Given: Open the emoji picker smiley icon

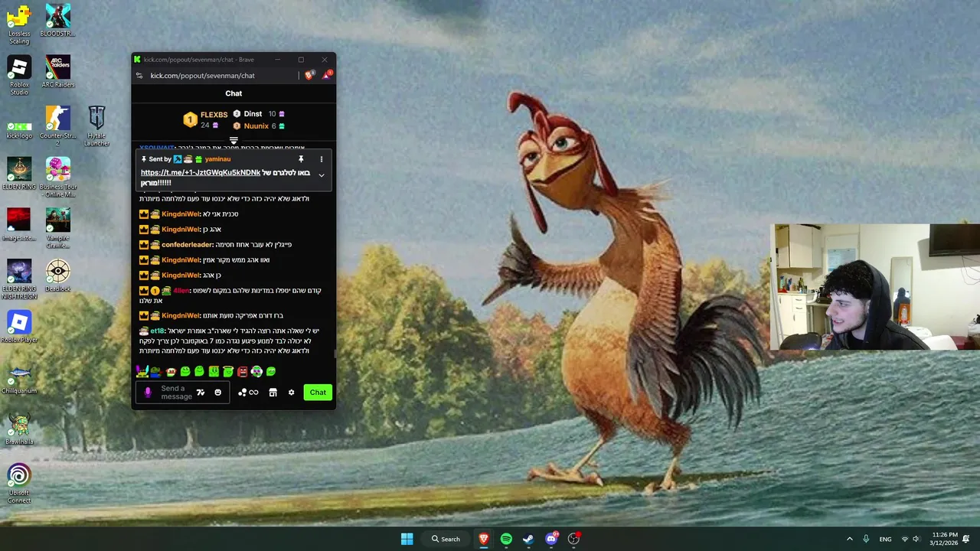Looking at the screenshot, I should (217, 393).
